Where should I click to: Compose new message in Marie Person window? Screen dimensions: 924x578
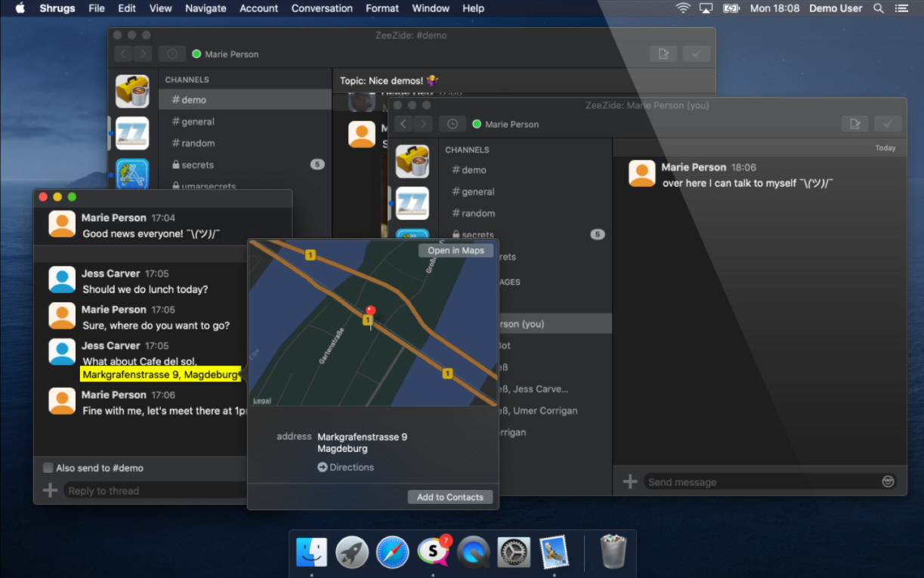[x=854, y=124]
